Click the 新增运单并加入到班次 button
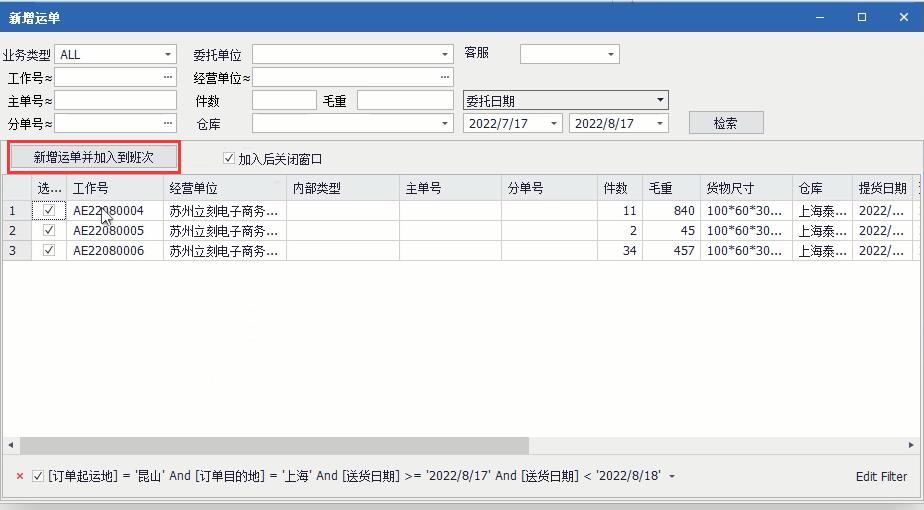Screen dimensions: 924x510 (94, 158)
